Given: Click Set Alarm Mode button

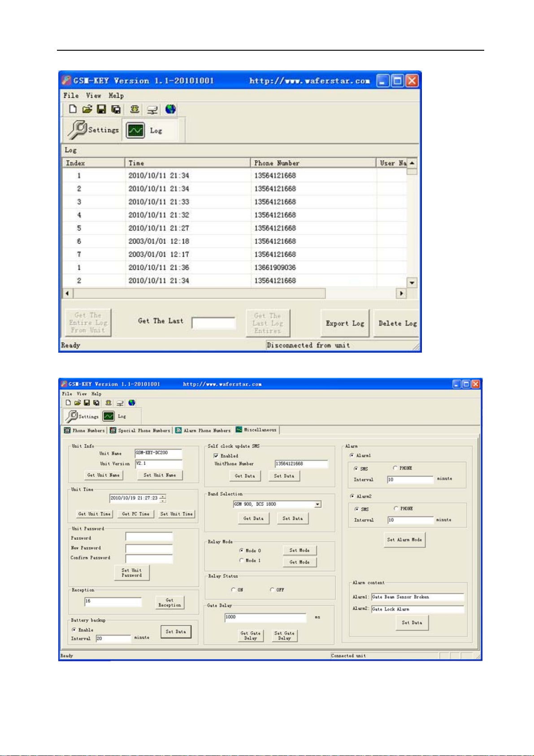Looking at the screenshot, I should 404,540.
